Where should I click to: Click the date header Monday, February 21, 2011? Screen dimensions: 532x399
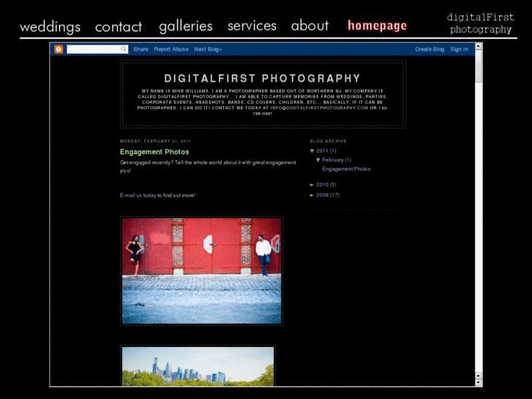tap(155, 141)
